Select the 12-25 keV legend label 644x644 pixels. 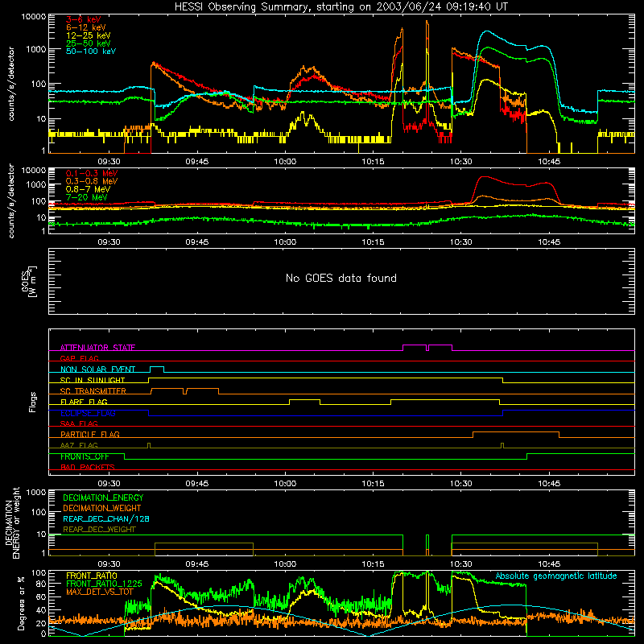[89, 35]
